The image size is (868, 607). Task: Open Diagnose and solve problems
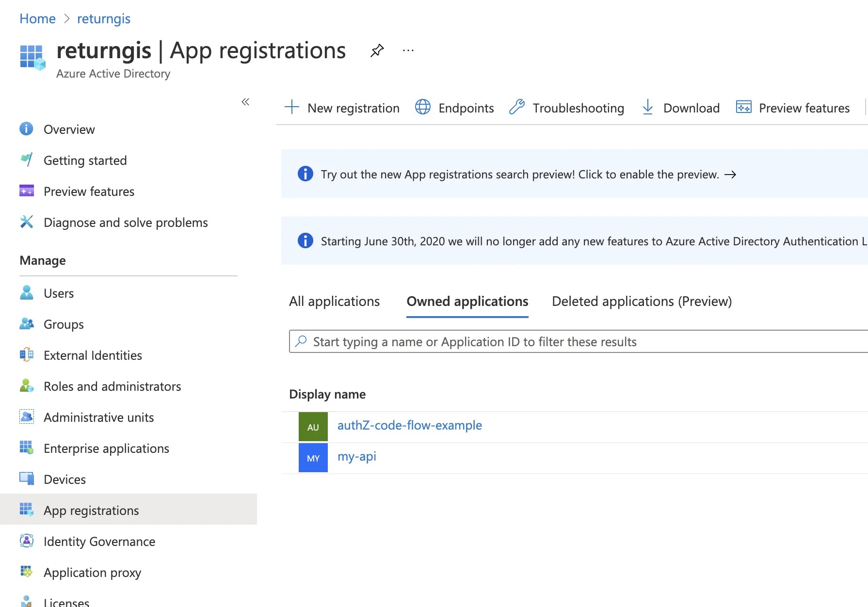coord(126,223)
